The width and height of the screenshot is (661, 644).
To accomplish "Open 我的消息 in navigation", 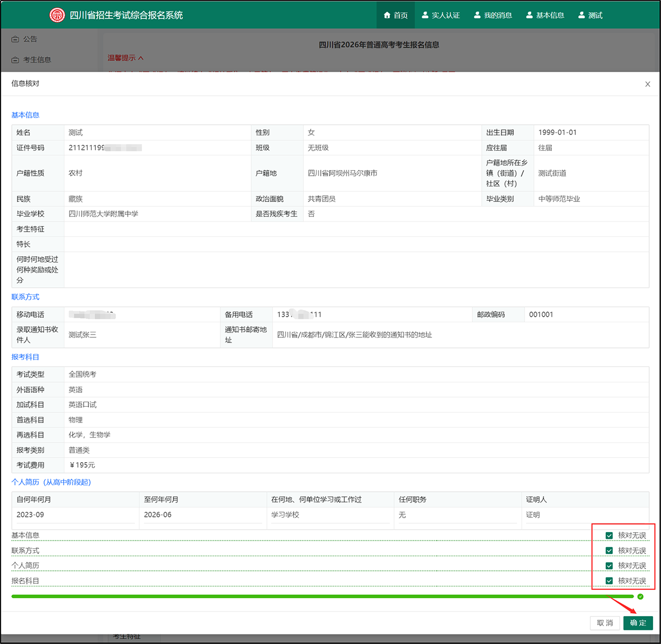I will [x=493, y=15].
